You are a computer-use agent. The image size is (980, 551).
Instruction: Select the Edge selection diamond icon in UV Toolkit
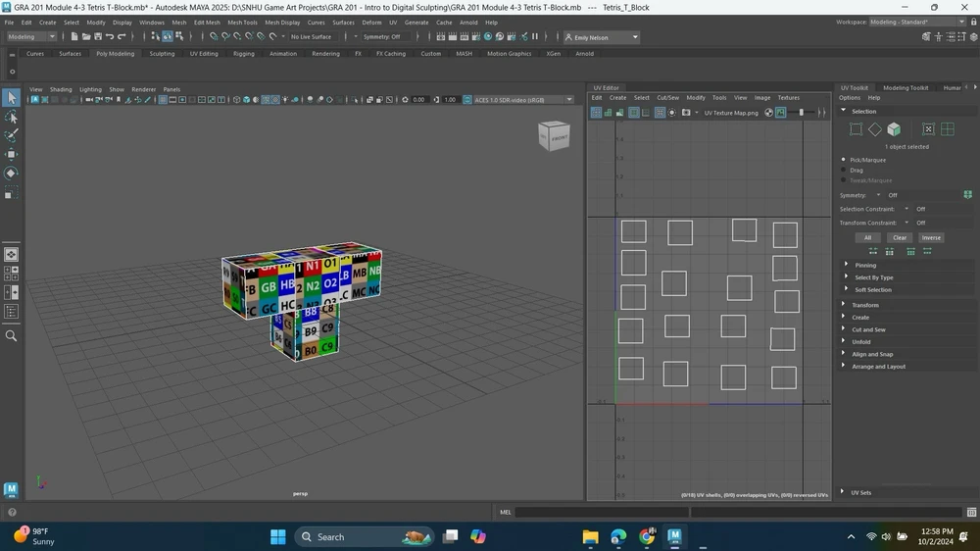pos(875,128)
